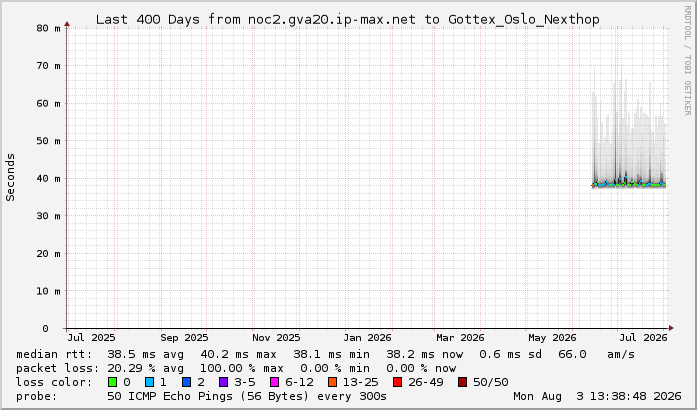The width and height of the screenshot is (697, 410).
Task: Click the graph title text
Action: point(348,20)
